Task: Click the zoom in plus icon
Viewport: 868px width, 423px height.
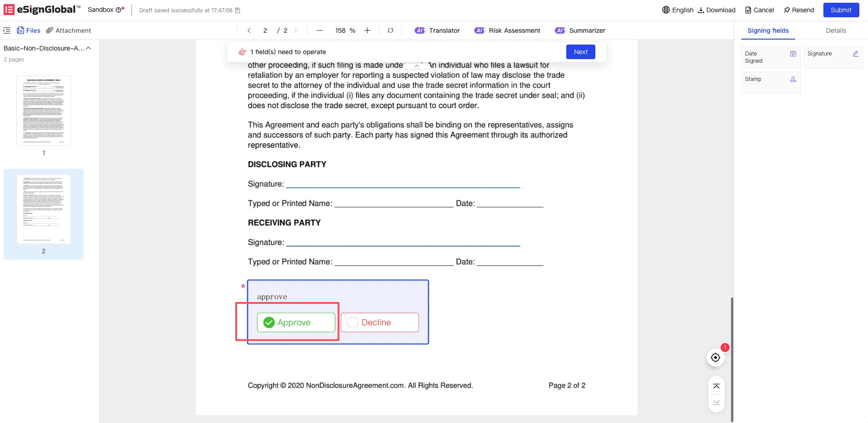Action: (367, 30)
